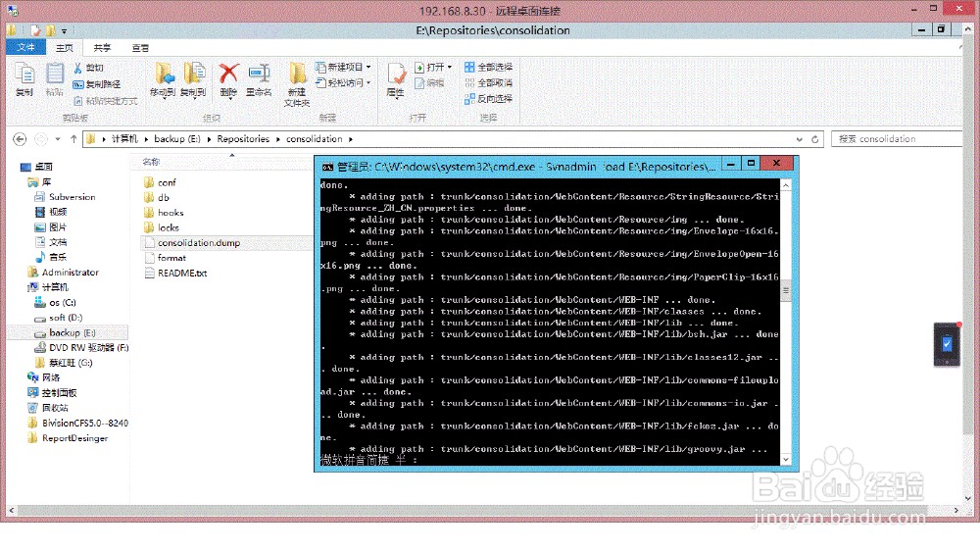Viewport: 980px width, 551px height.
Task: Click the Move to (移动到) folder icon
Action: click(x=163, y=79)
